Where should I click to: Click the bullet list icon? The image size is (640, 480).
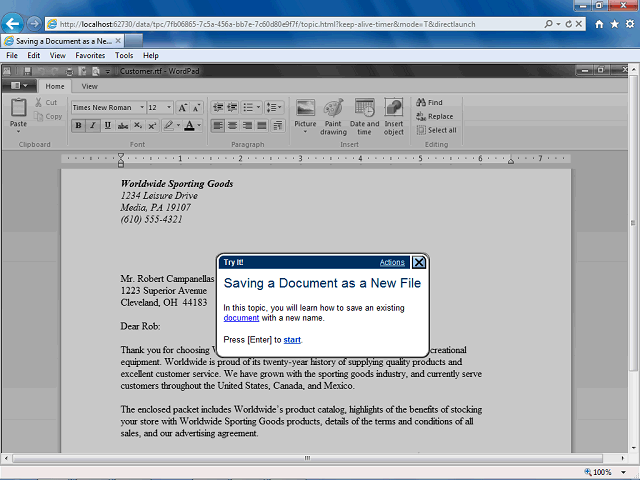pos(248,108)
